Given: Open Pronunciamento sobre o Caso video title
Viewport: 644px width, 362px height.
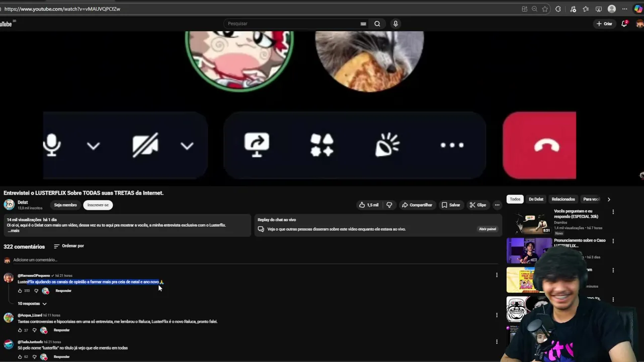Looking at the screenshot, I should pyautogui.click(x=580, y=243).
